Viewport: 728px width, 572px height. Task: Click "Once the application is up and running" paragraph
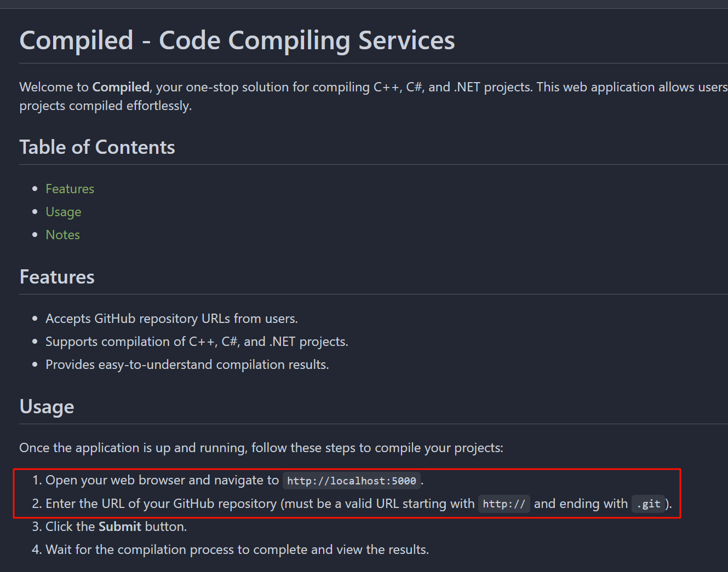(261, 448)
